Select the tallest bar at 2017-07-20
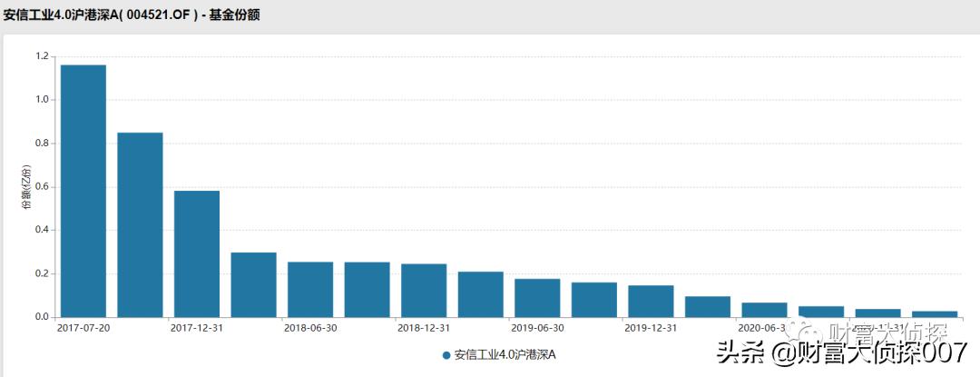This screenshot has height=377, width=980. coord(83,191)
